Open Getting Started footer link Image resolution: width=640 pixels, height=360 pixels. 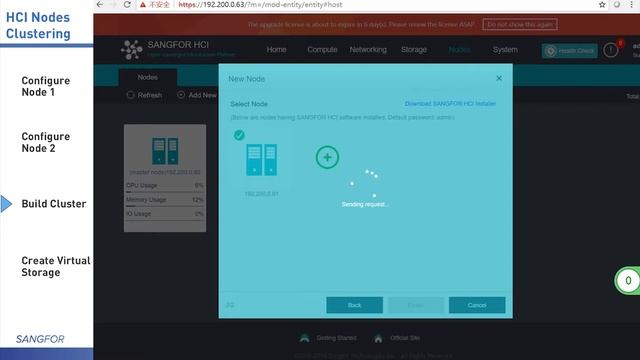point(336,338)
